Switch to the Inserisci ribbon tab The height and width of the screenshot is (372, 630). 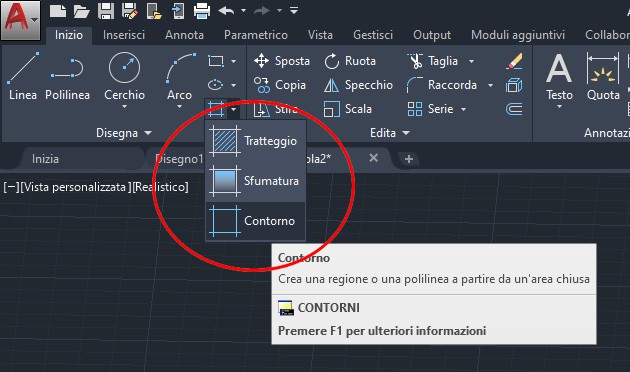tap(124, 35)
